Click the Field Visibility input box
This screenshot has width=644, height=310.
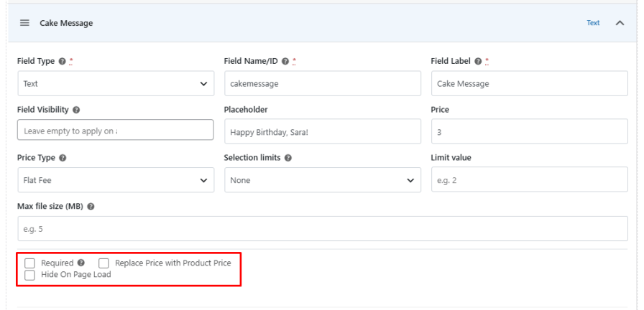click(x=116, y=130)
